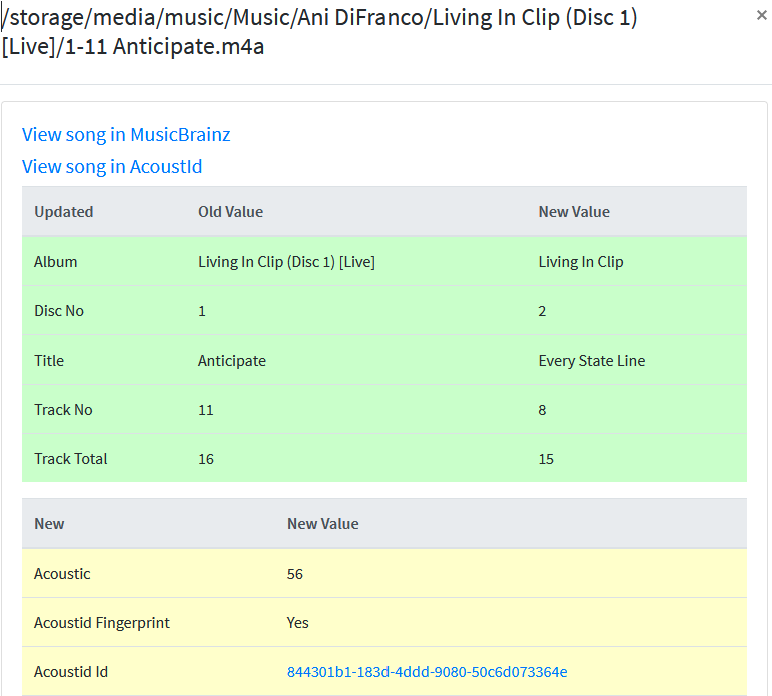Close the song details dialog
The height and width of the screenshot is (696, 772).
coord(761,15)
